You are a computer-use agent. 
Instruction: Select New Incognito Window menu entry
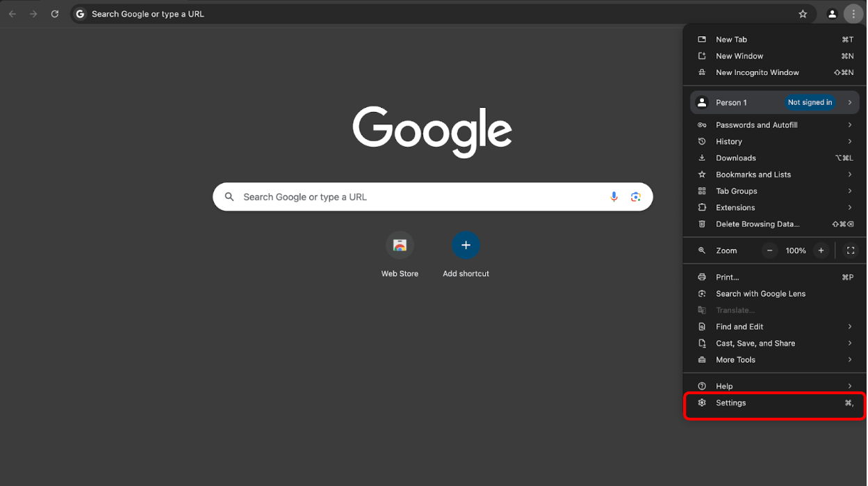775,72
